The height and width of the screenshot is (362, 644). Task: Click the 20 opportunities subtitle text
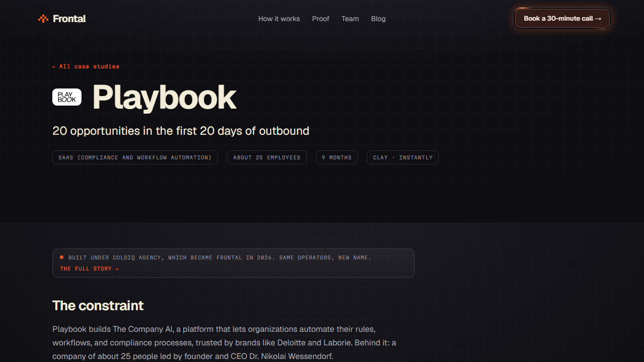pos(181,131)
